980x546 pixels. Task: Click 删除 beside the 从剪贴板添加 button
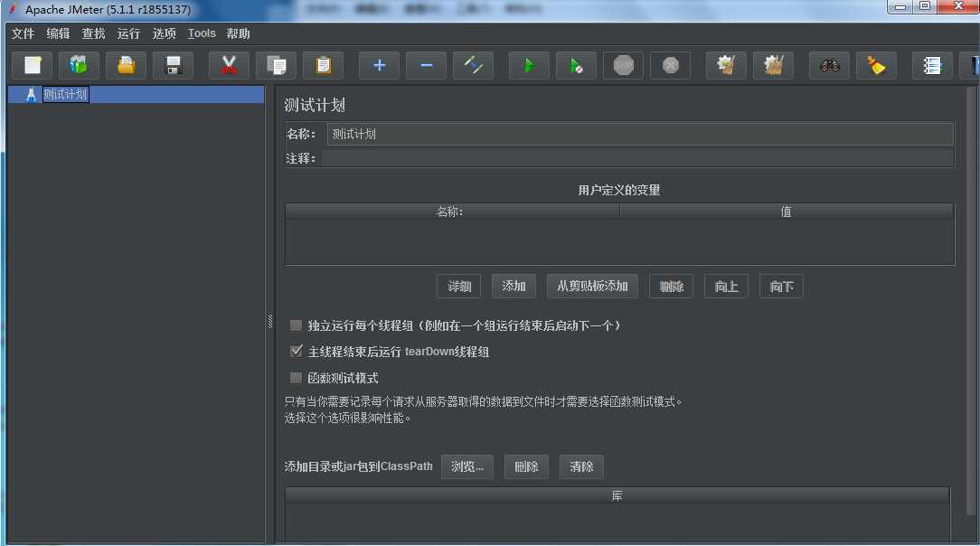(x=671, y=287)
